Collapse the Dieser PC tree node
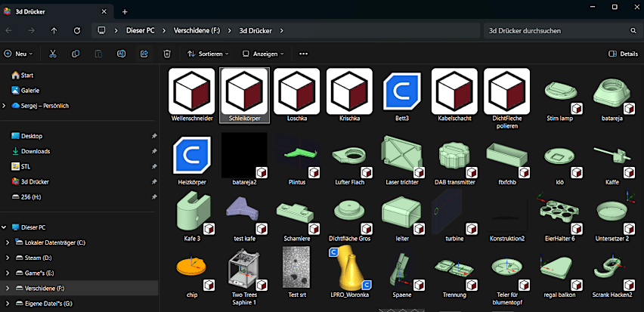Viewport: 644px width, 312px height. (x=4, y=227)
